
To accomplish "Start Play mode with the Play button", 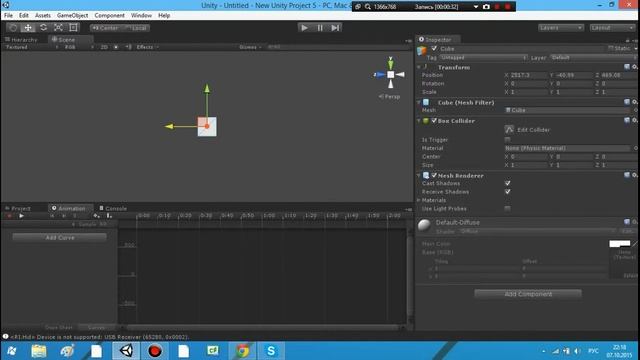I will (x=304, y=28).
